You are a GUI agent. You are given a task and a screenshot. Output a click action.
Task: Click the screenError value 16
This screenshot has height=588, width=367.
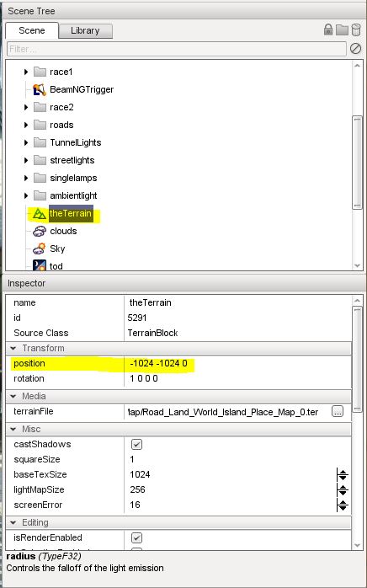click(x=135, y=505)
